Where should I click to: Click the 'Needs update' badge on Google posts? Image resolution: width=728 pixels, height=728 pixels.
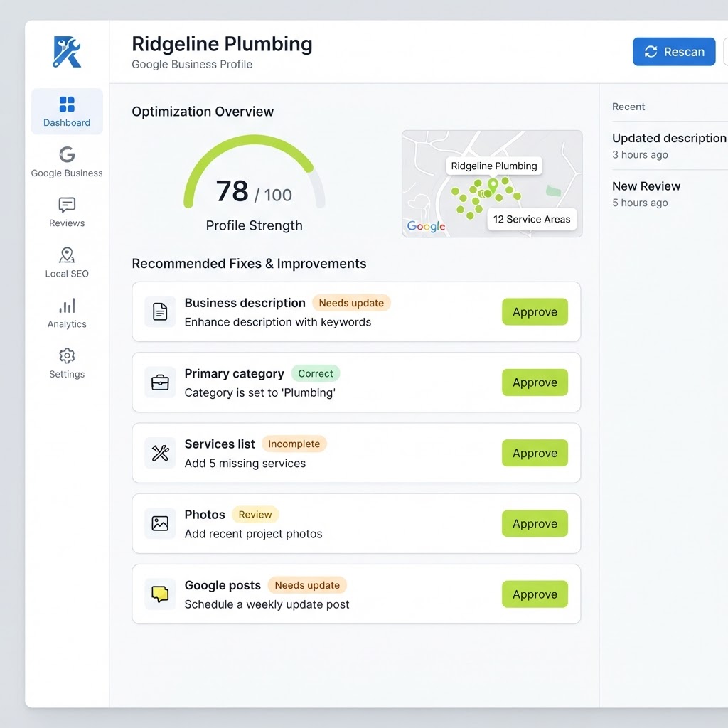[307, 585]
